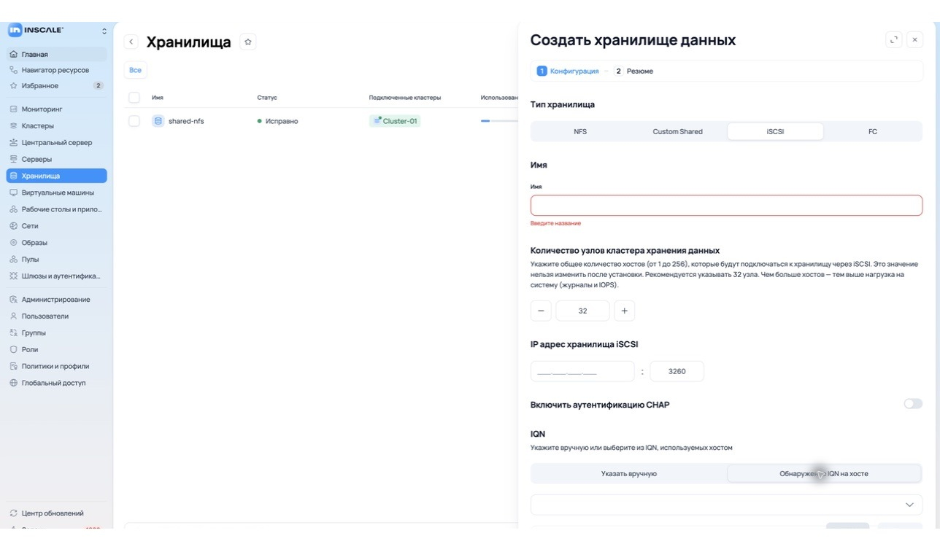Open Глобальный доступ section
The image size is (940, 560).
pyautogui.click(x=56, y=383)
